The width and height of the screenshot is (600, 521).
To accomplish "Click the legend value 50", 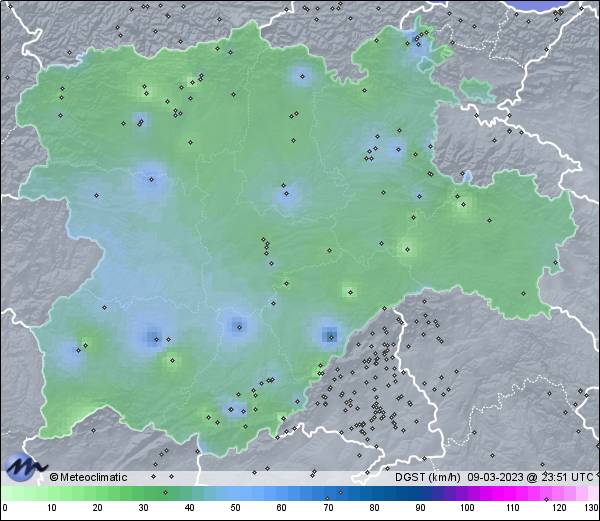I will pos(235,508).
